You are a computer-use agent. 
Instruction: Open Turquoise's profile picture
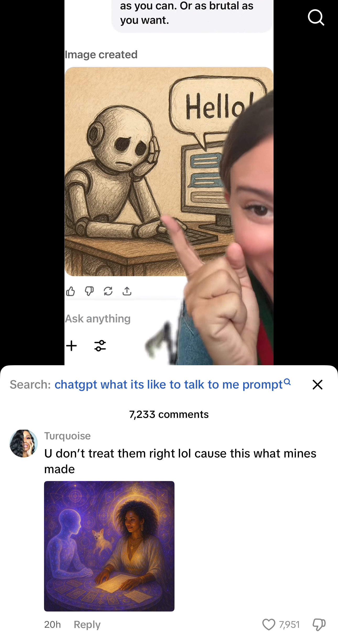(24, 444)
